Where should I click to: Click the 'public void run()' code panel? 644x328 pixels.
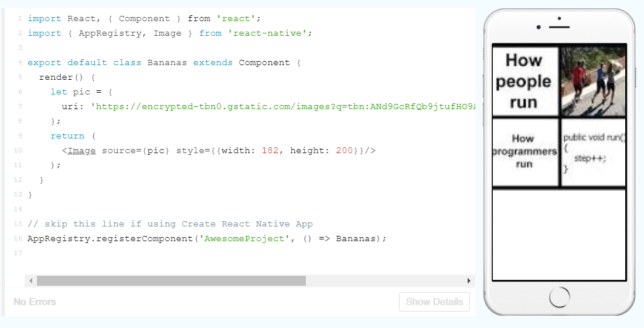pyautogui.click(x=593, y=153)
